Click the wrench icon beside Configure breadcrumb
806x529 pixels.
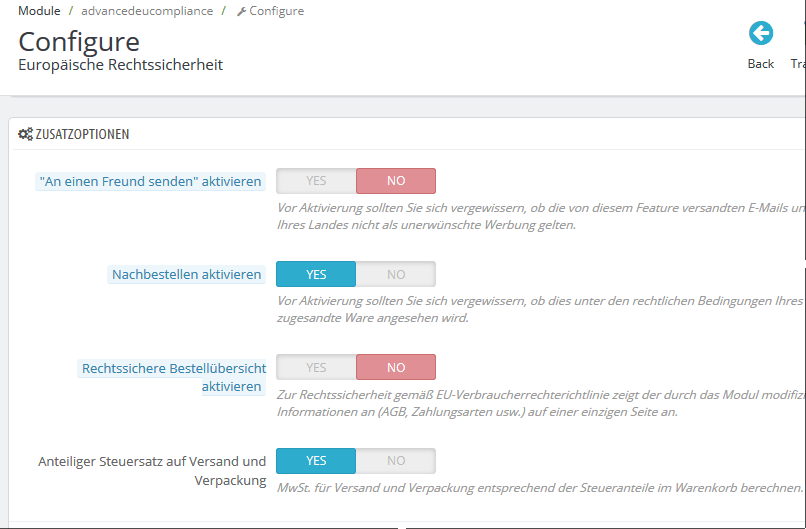241,11
